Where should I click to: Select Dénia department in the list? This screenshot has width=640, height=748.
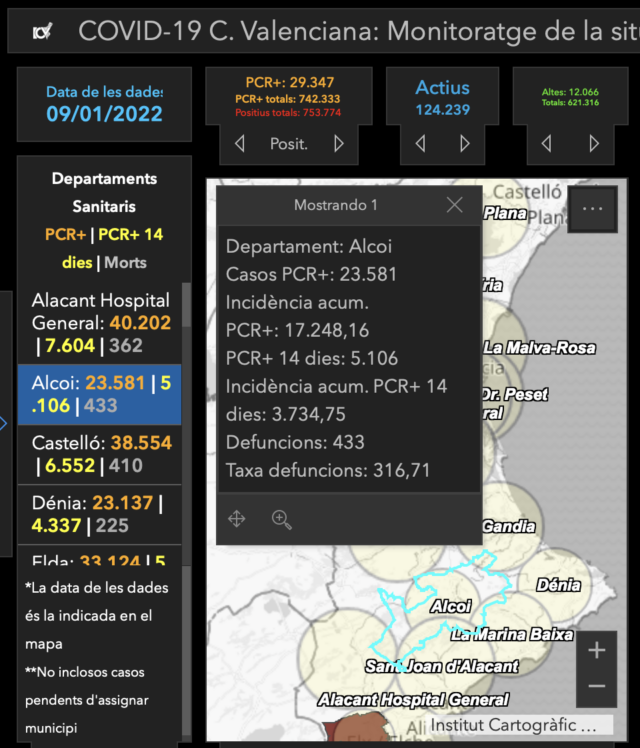point(100,514)
